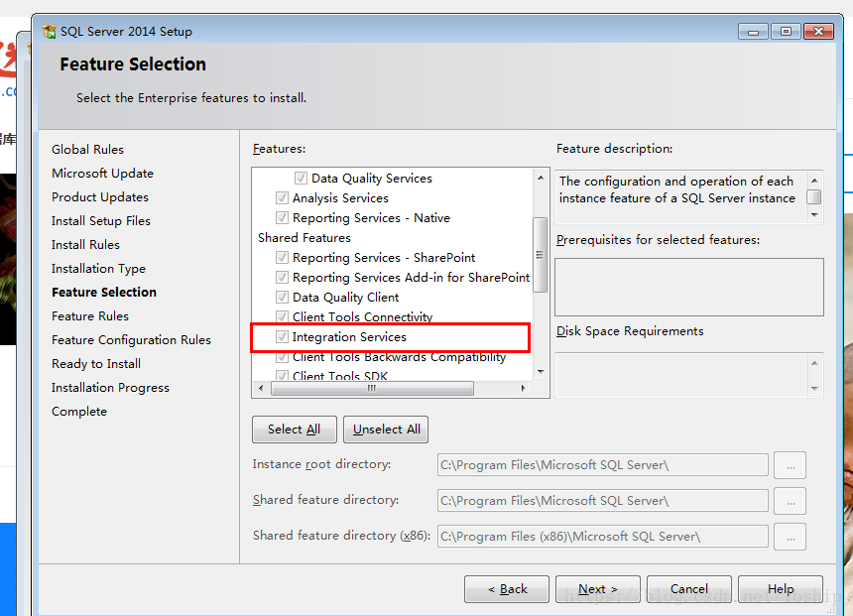Click the Feature description scroll down arrow
This screenshot has width=853, height=616.
pyautogui.click(x=814, y=215)
